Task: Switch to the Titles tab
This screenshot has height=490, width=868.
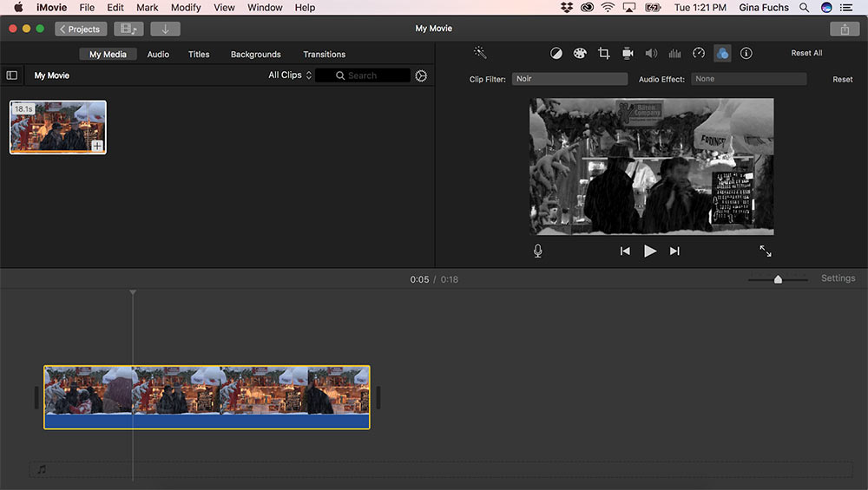Action: pos(199,54)
